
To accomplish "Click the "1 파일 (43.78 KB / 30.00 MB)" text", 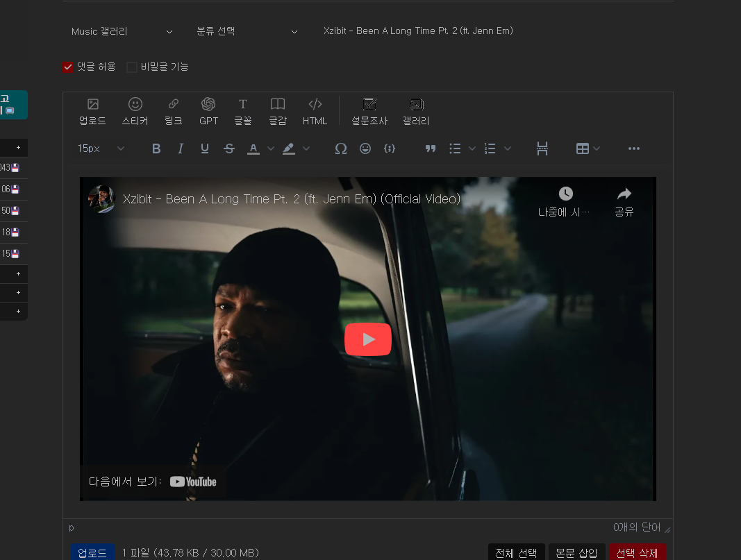I will pyautogui.click(x=190, y=552).
